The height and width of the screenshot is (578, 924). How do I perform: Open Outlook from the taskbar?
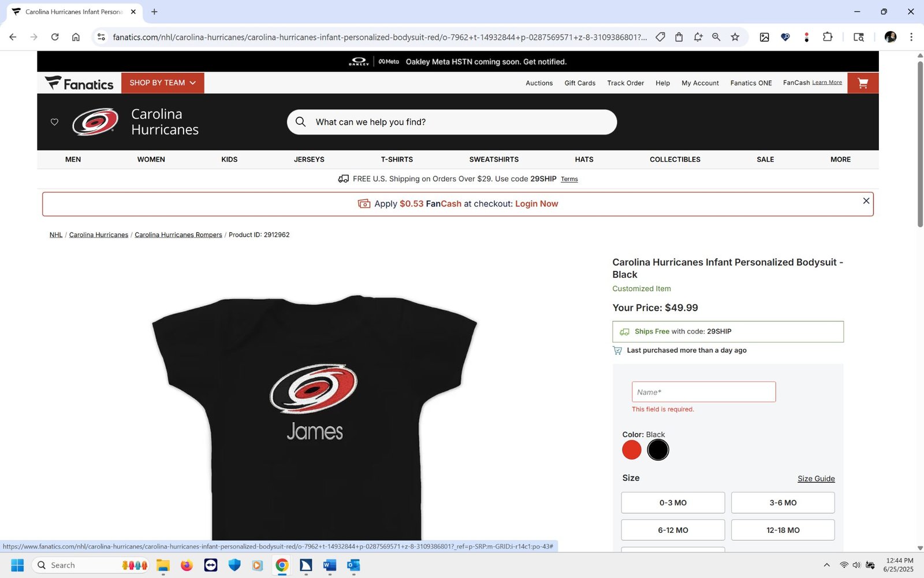click(x=353, y=565)
